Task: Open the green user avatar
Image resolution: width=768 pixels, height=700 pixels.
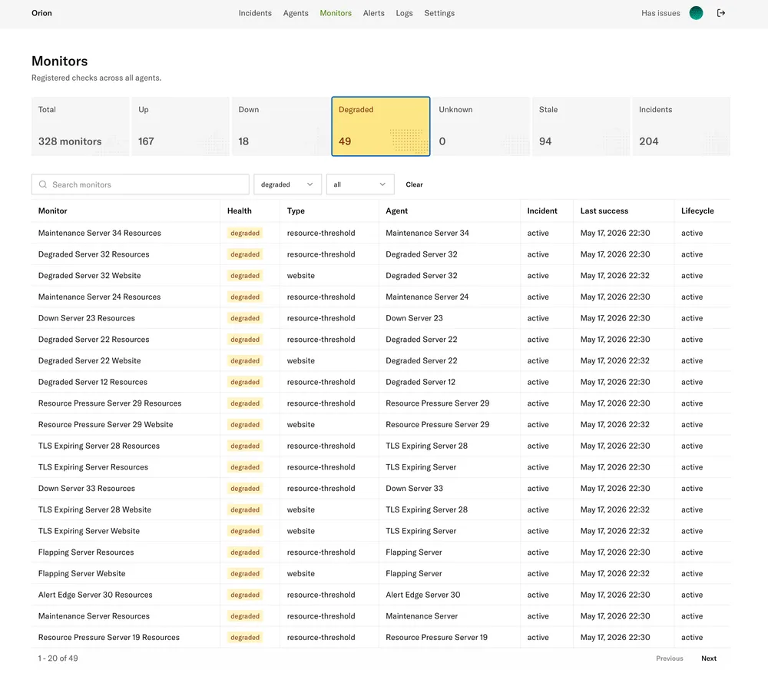Action: pyautogui.click(x=696, y=13)
